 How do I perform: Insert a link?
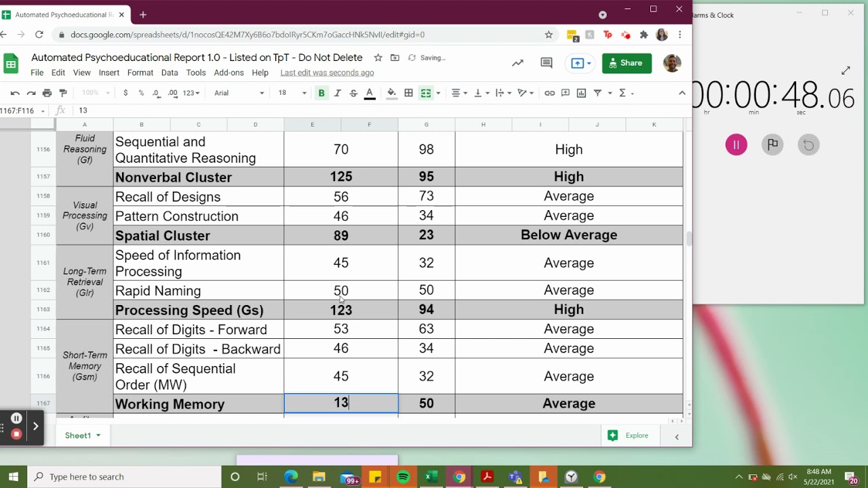pos(549,93)
